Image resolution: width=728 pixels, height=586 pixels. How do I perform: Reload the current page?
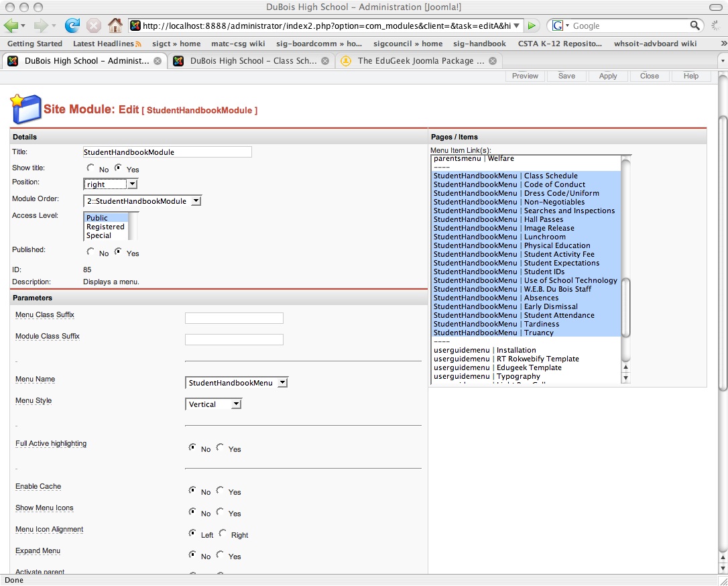(x=72, y=25)
